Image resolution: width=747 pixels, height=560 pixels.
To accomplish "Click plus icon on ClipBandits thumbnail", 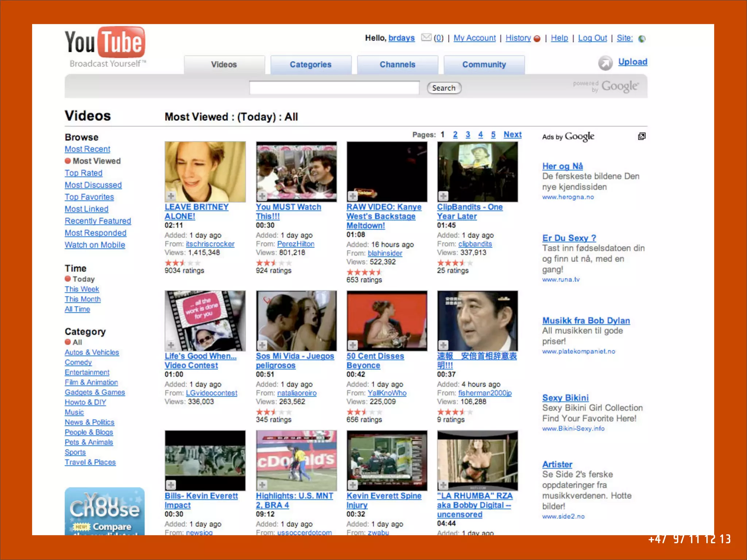I will [x=443, y=196].
